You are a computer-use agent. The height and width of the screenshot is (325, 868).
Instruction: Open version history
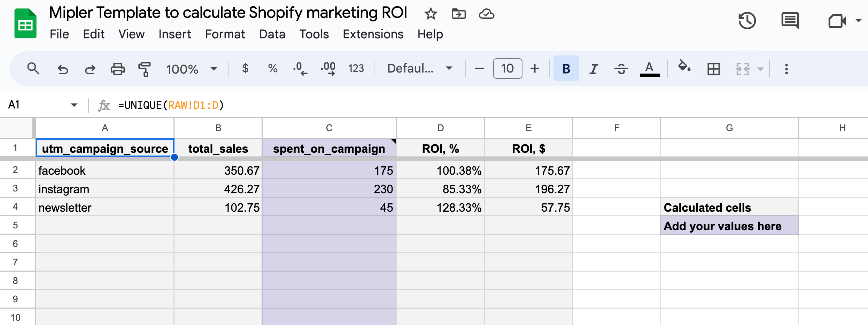pos(747,21)
